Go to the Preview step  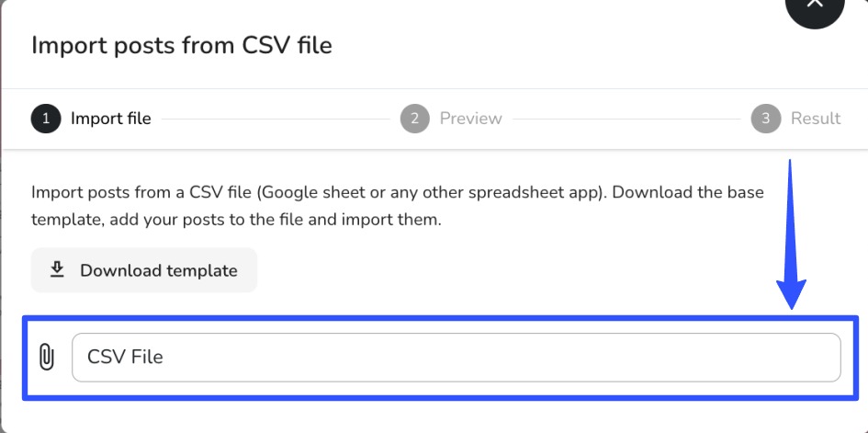pos(470,119)
